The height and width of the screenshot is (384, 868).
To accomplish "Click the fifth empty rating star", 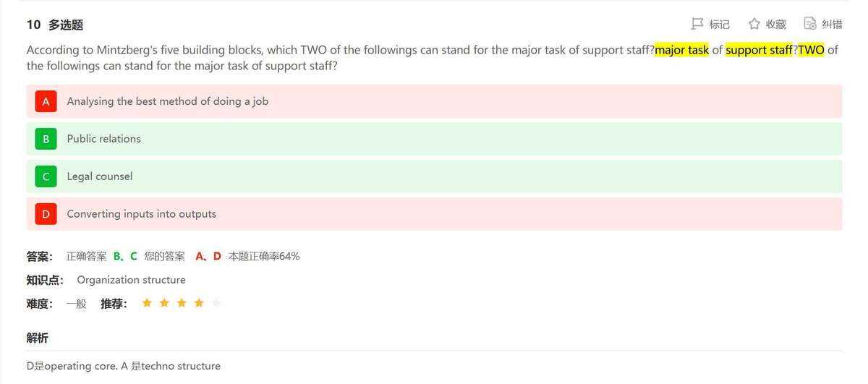I will pyautogui.click(x=216, y=303).
